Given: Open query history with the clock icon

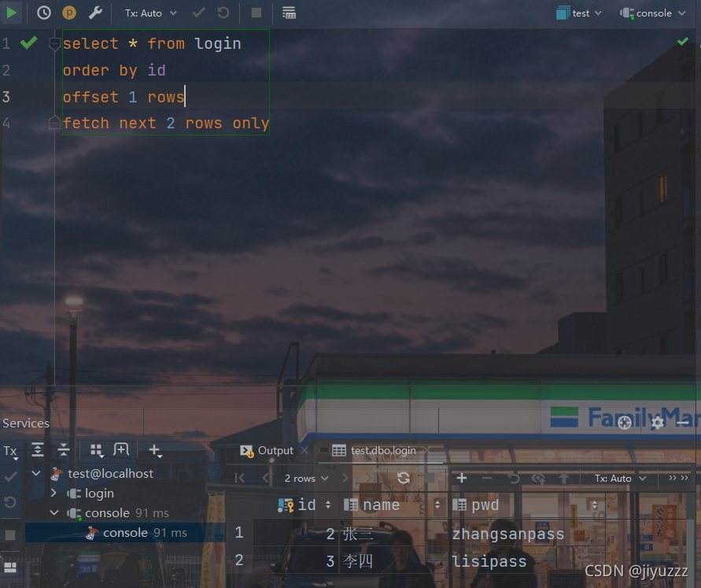Looking at the screenshot, I should tap(43, 13).
